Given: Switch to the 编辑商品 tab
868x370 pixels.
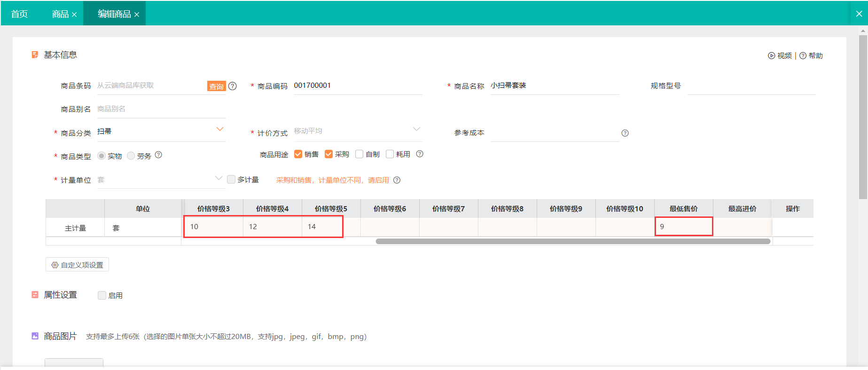Looking at the screenshot, I should (x=114, y=14).
